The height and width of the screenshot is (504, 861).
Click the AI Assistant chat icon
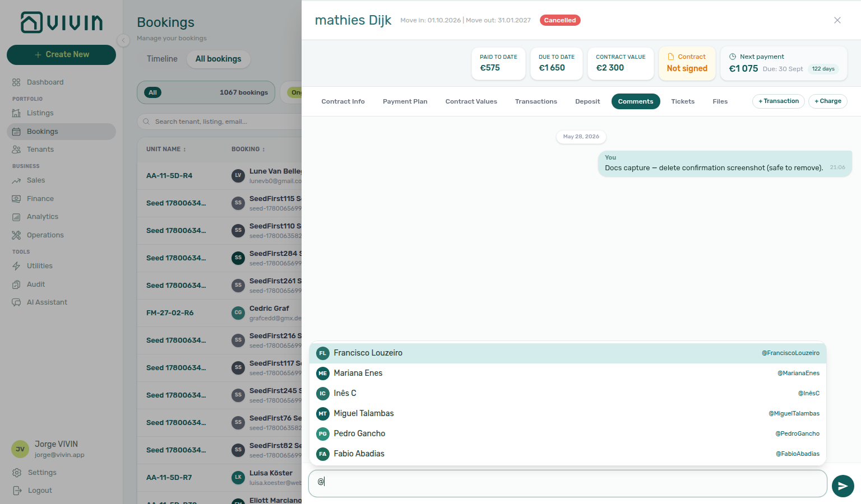pyautogui.click(x=16, y=302)
